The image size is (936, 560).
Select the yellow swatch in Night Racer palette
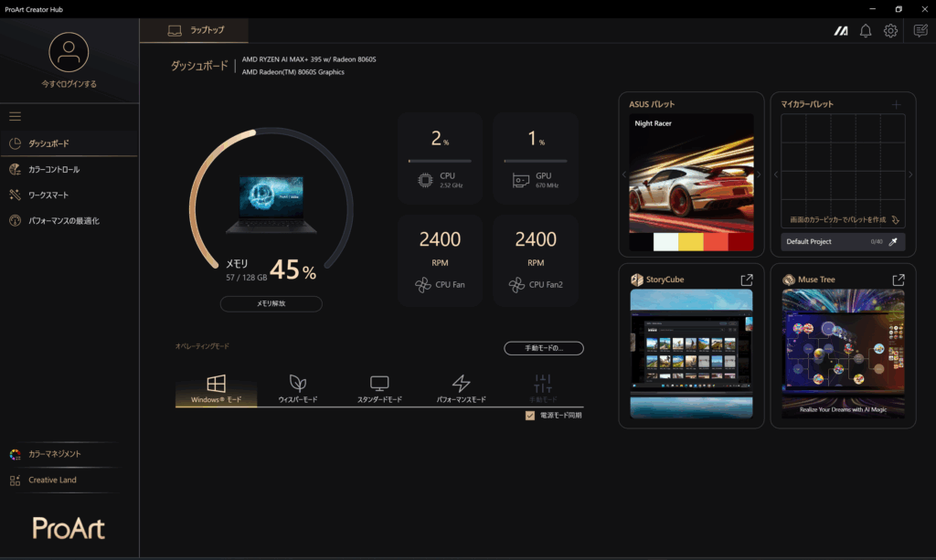(691, 242)
